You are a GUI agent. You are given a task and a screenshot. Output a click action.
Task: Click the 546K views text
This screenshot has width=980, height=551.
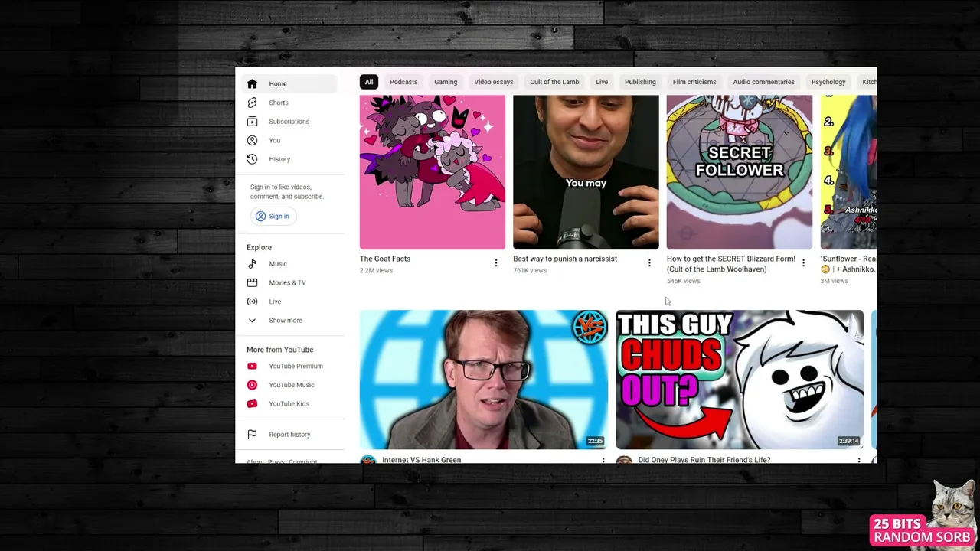pyautogui.click(x=683, y=281)
